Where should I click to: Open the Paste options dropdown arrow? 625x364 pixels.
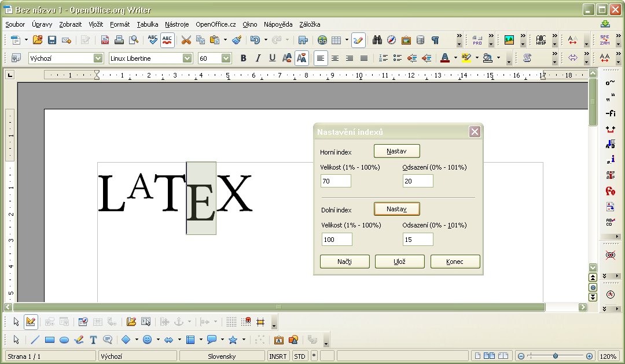click(x=225, y=40)
